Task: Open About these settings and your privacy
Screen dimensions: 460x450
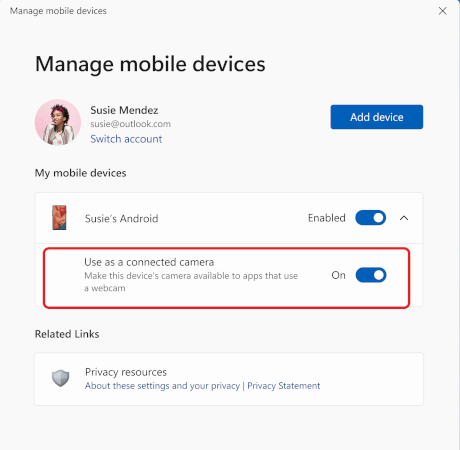Action: (162, 386)
